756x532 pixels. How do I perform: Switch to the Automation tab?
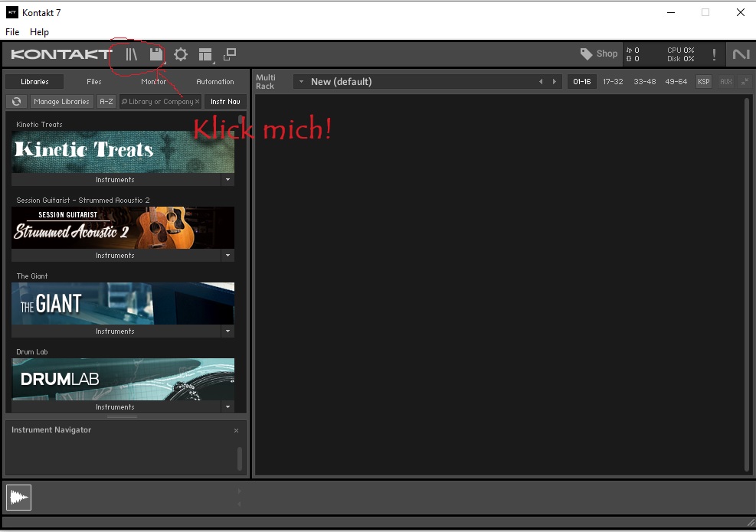coord(215,82)
